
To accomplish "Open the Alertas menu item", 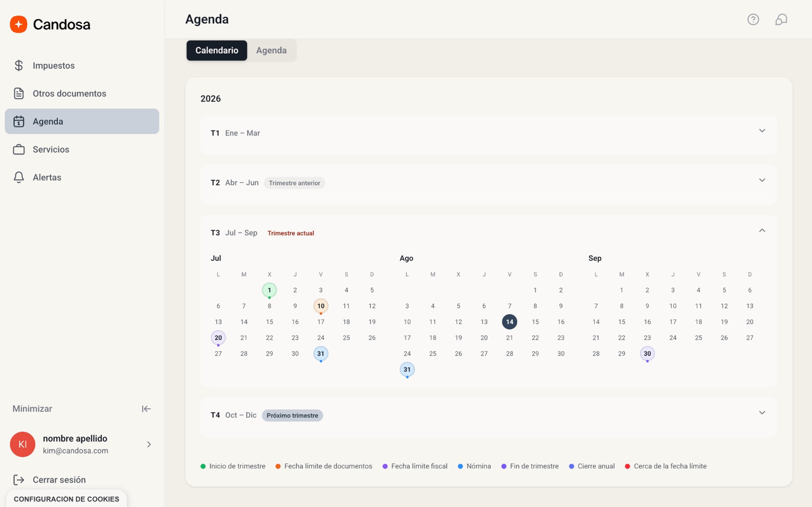I will (82, 177).
